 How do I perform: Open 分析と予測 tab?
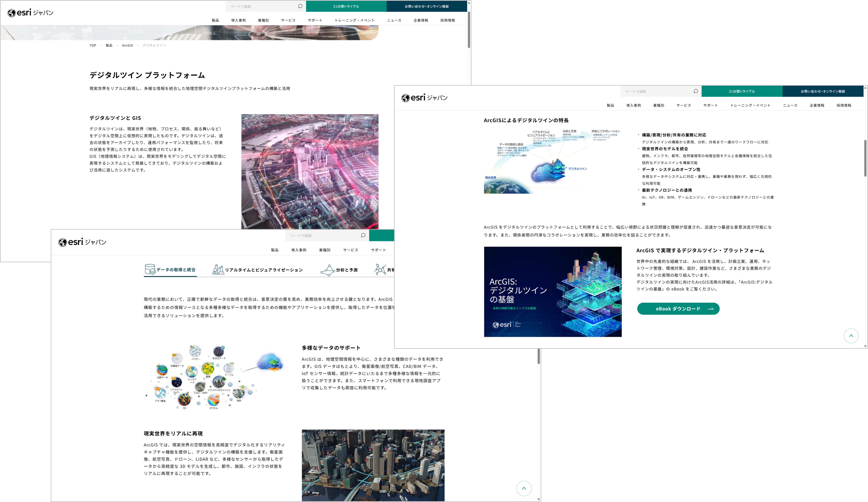[339, 270]
